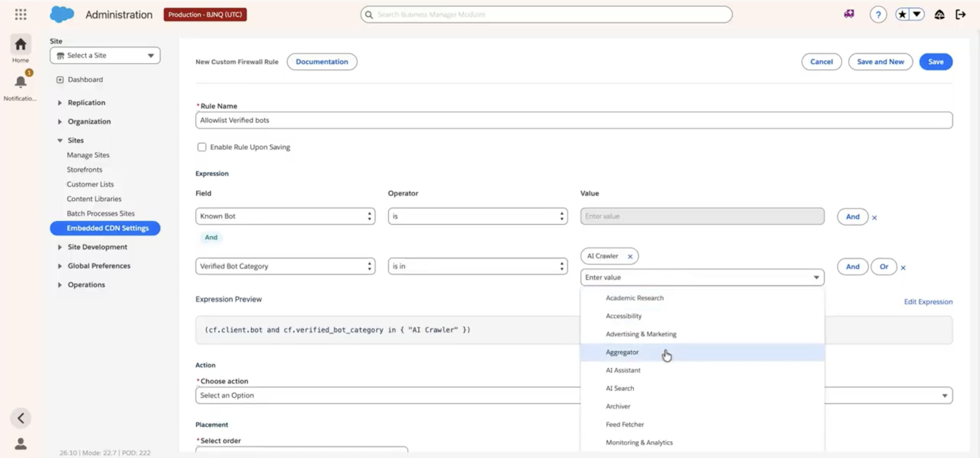The width and height of the screenshot is (980, 458).
Task: Click the purple sandbox truck icon
Action: (849, 14)
